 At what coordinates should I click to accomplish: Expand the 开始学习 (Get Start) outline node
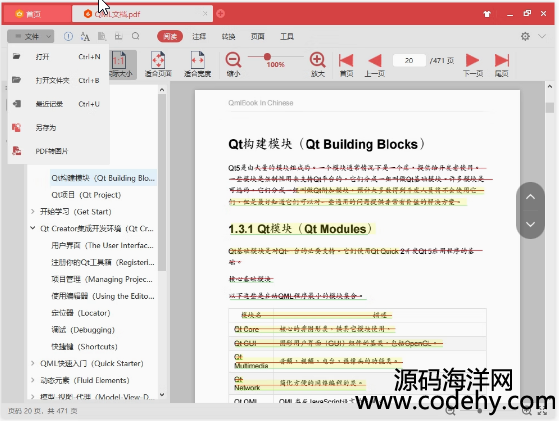coord(32,212)
